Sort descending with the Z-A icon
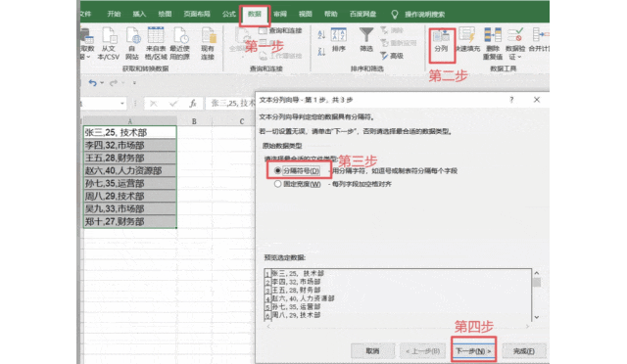627x364 pixels. tap(321, 52)
